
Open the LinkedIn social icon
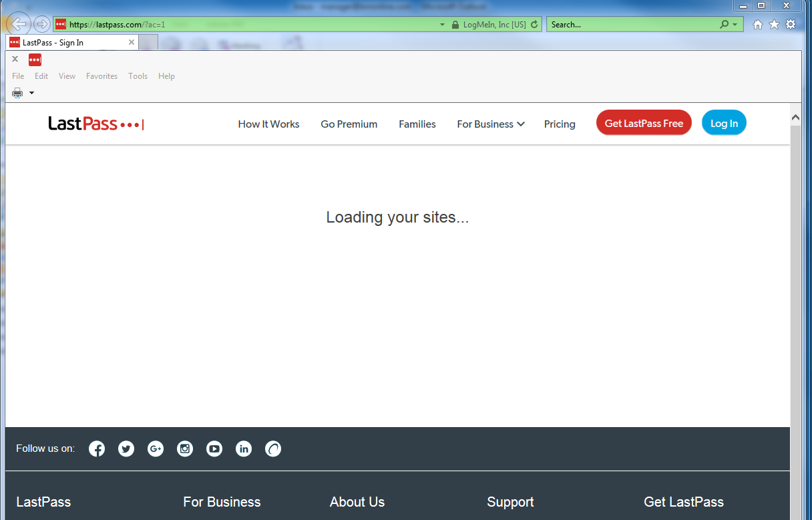[x=244, y=449]
